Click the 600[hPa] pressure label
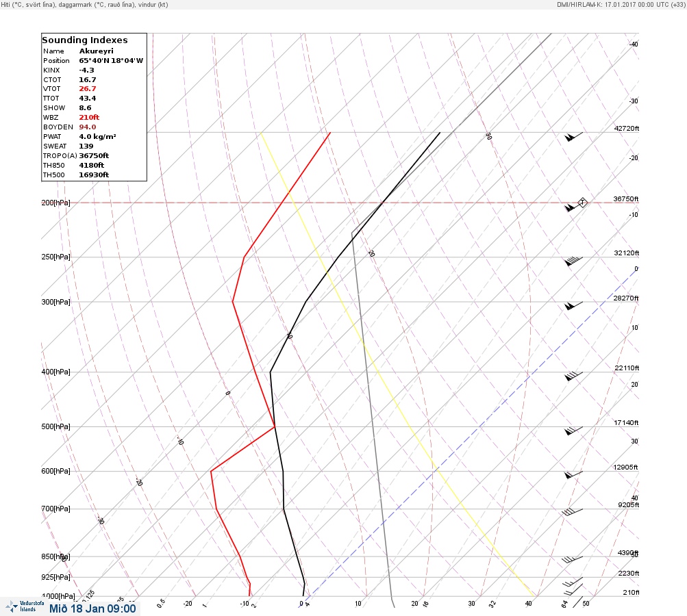Screen dimensions: 687x616 (55, 471)
